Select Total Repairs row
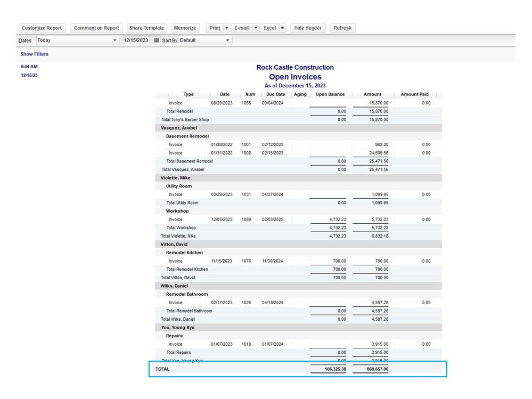532x399 pixels. [x=299, y=353]
